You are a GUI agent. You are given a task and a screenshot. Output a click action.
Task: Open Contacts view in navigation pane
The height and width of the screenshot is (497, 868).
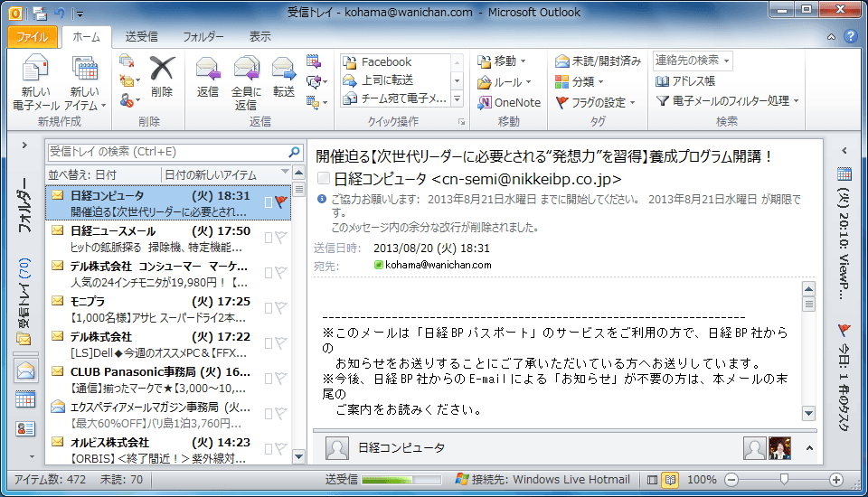25,428
